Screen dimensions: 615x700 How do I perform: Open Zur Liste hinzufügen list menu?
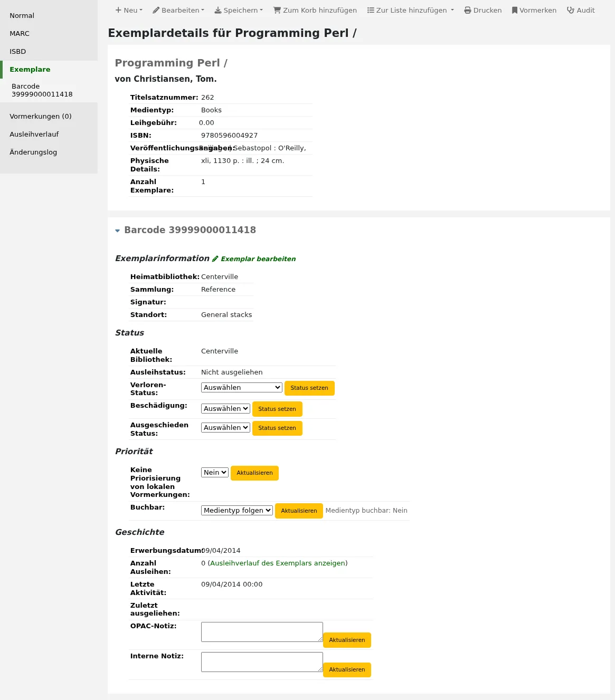411,10
